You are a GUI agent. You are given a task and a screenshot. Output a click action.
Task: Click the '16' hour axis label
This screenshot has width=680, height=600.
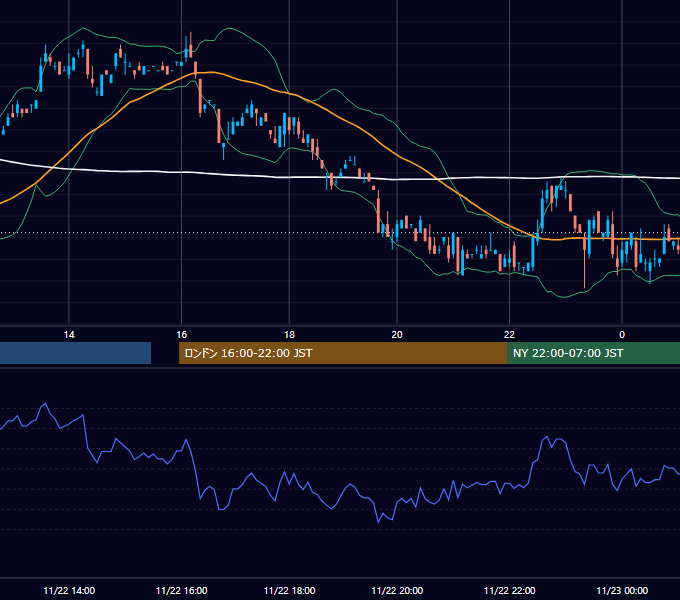tap(181, 335)
